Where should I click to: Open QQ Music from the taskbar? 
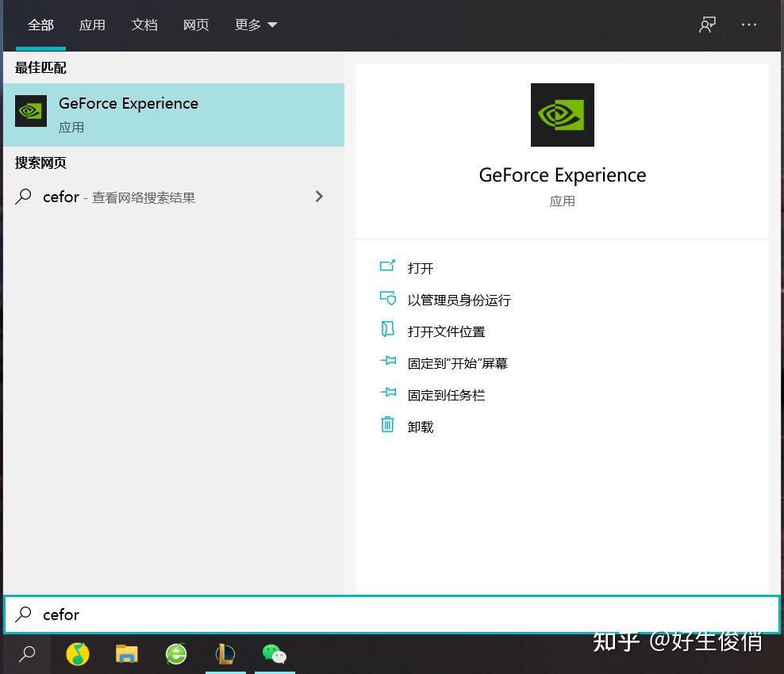(78, 654)
